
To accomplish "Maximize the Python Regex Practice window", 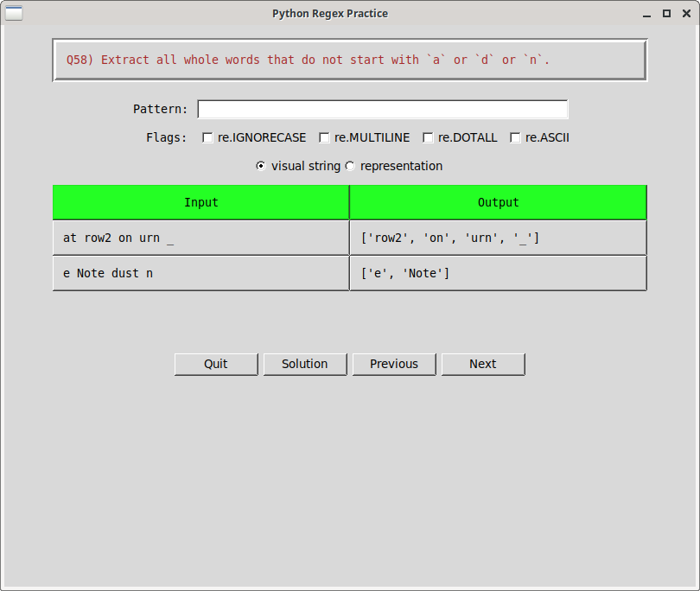I will (666, 14).
